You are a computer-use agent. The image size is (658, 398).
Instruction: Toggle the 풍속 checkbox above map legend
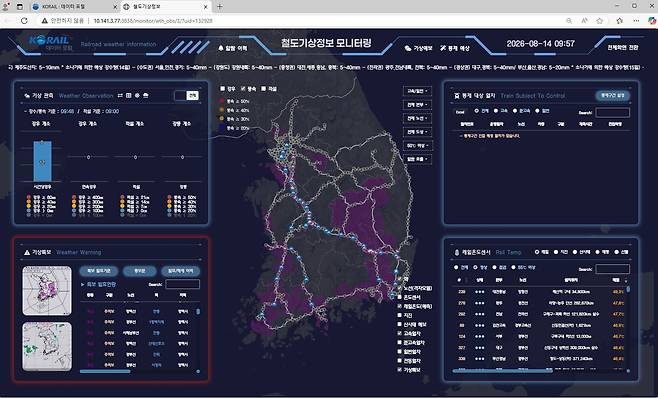pos(243,89)
